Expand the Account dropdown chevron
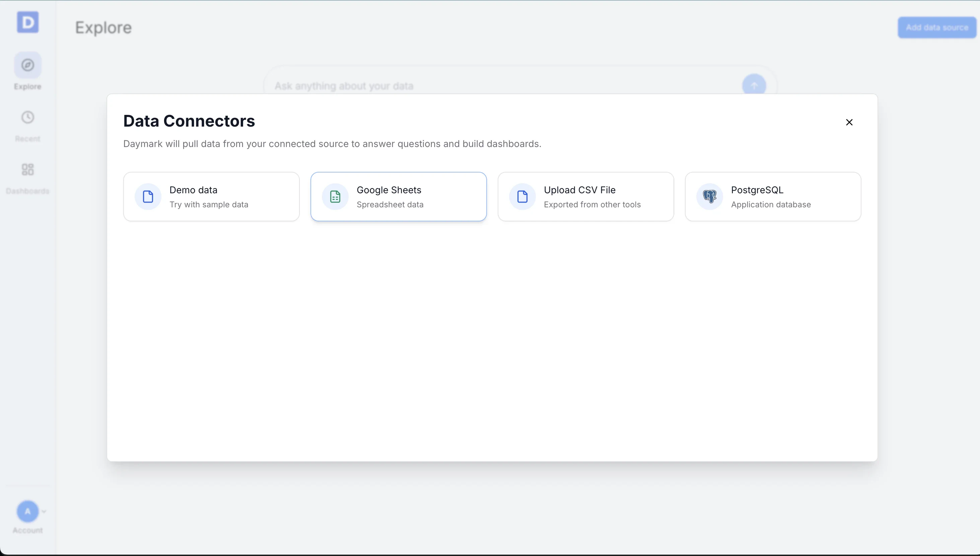This screenshot has width=980, height=556. [x=44, y=510]
